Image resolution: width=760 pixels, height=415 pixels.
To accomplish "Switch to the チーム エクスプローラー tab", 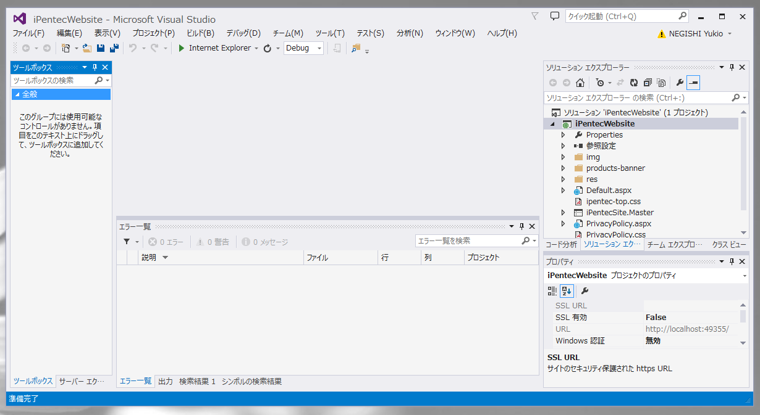I will click(x=674, y=245).
